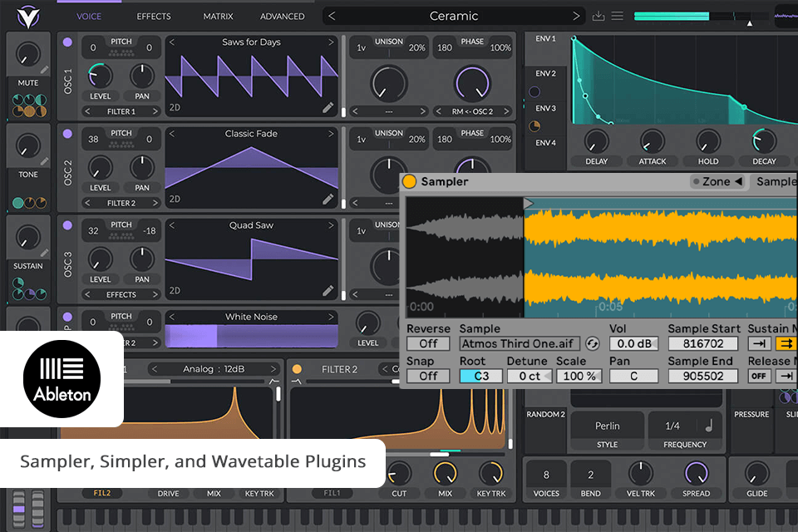Click the Perlin STYLE selector
The width and height of the screenshot is (798, 532).
point(607,426)
